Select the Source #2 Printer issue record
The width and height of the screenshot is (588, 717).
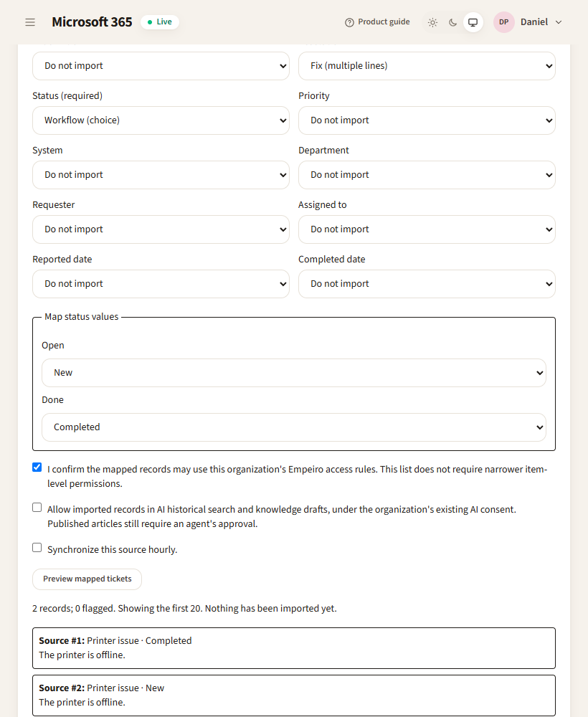(x=293, y=695)
